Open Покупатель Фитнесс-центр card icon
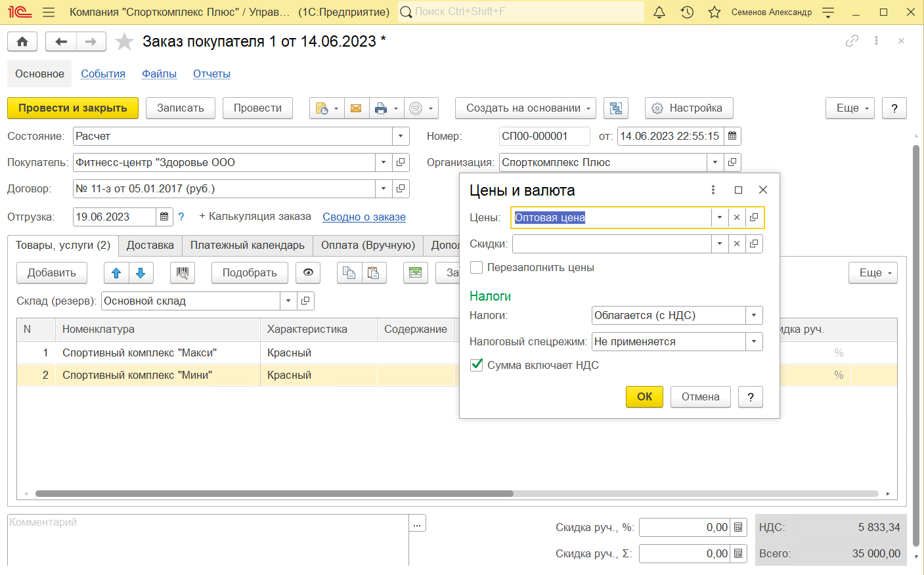This screenshot has width=924, height=575. tap(401, 162)
